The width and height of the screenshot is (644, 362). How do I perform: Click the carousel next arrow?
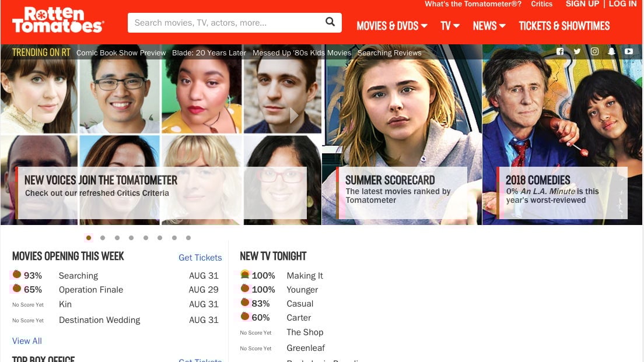(x=293, y=115)
